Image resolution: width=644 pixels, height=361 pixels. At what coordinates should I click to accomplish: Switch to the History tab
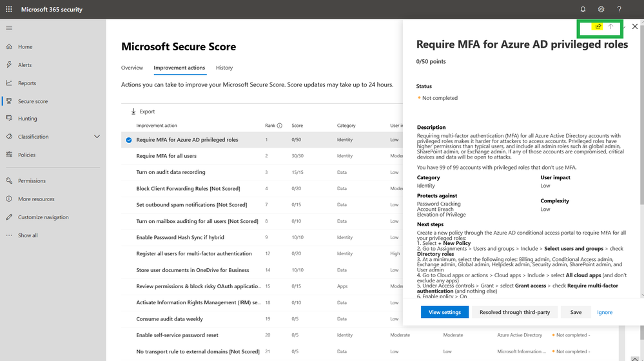pos(224,68)
